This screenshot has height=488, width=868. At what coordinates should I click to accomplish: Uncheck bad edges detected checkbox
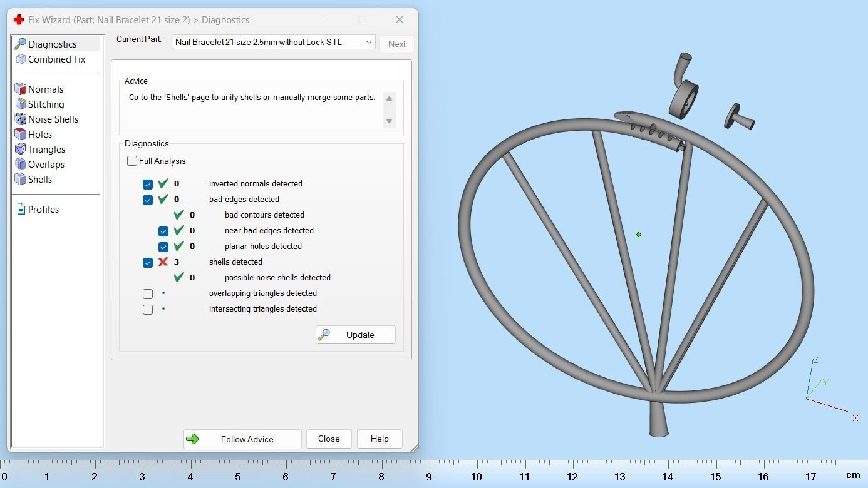click(x=148, y=200)
